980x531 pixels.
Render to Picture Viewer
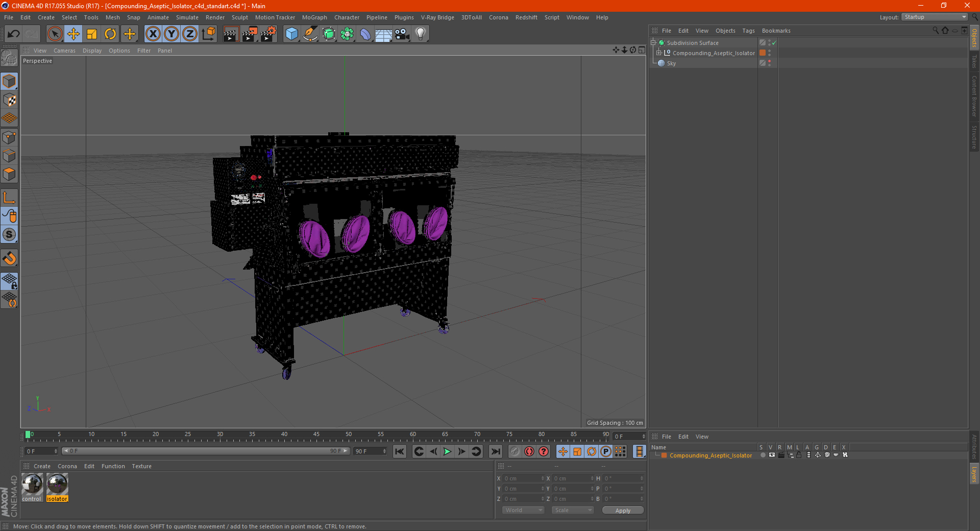tap(250, 34)
